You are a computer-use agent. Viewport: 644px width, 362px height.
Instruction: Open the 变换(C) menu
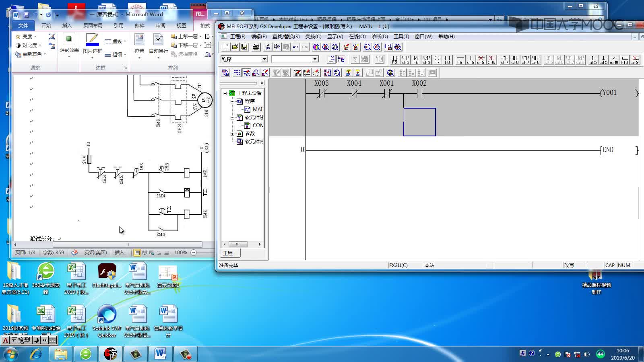[313, 37]
